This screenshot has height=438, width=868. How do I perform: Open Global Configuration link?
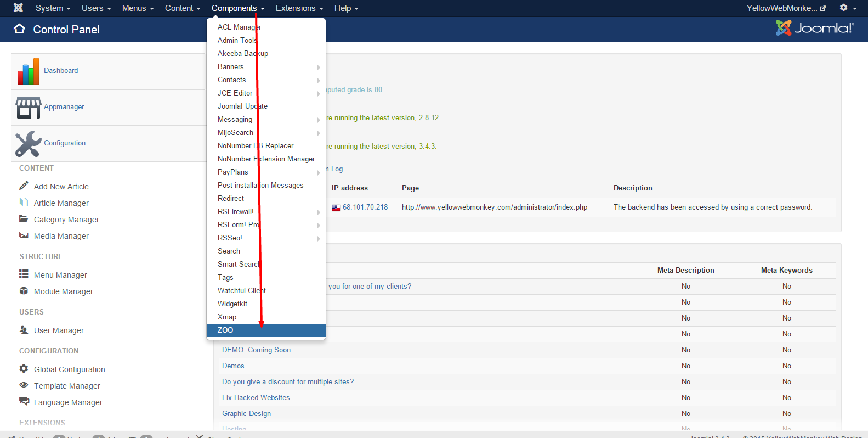coord(70,369)
